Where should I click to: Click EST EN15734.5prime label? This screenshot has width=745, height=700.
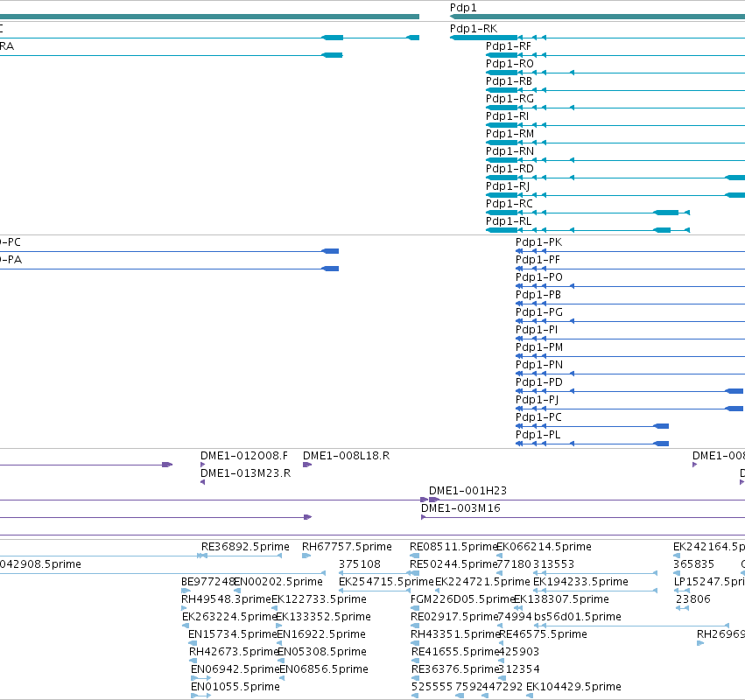[x=232, y=635]
